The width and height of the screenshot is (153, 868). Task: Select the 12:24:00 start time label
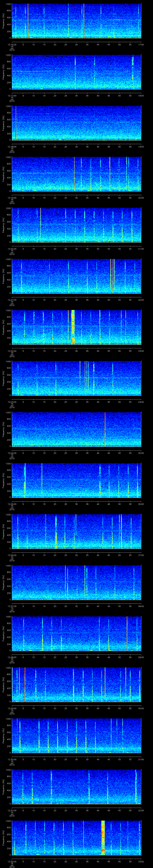[12, 453]
